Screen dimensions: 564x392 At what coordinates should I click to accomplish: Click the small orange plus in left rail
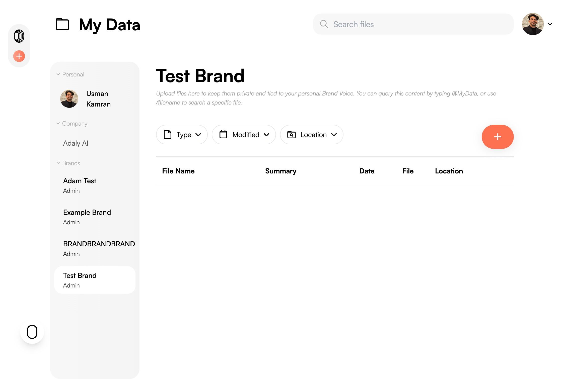click(x=19, y=56)
